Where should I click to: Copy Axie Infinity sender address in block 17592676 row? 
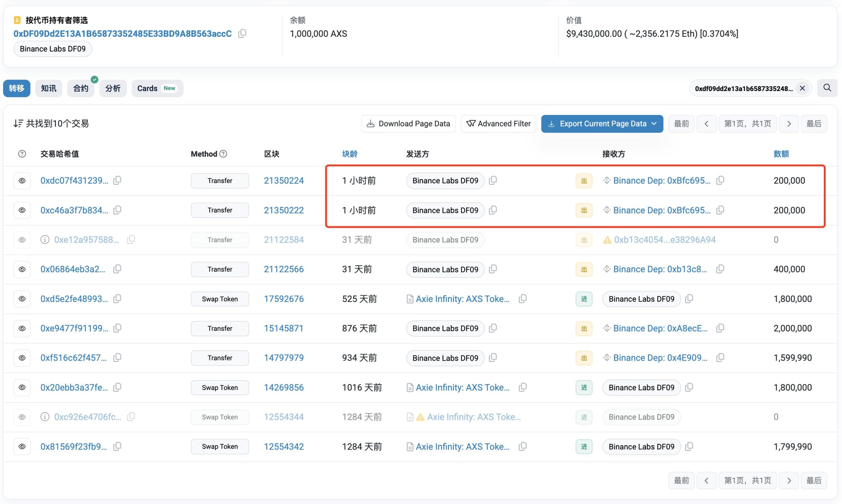(x=523, y=299)
